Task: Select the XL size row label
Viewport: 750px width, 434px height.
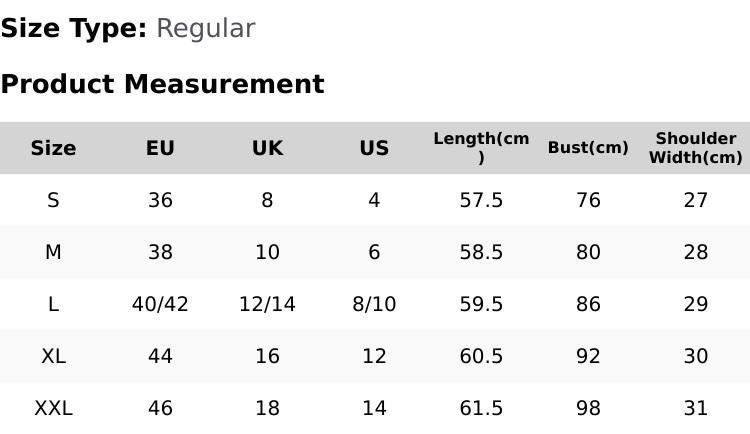Action: point(53,356)
